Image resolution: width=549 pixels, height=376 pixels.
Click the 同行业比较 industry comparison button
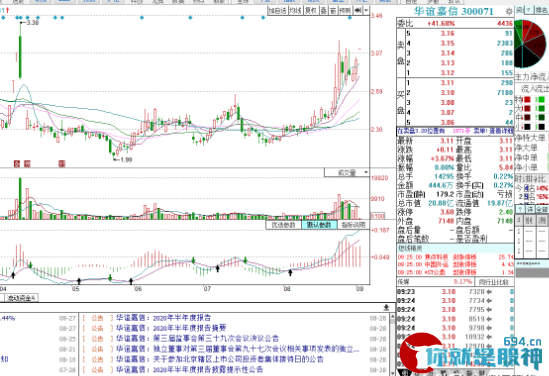pyautogui.click(x=494, y=281)
